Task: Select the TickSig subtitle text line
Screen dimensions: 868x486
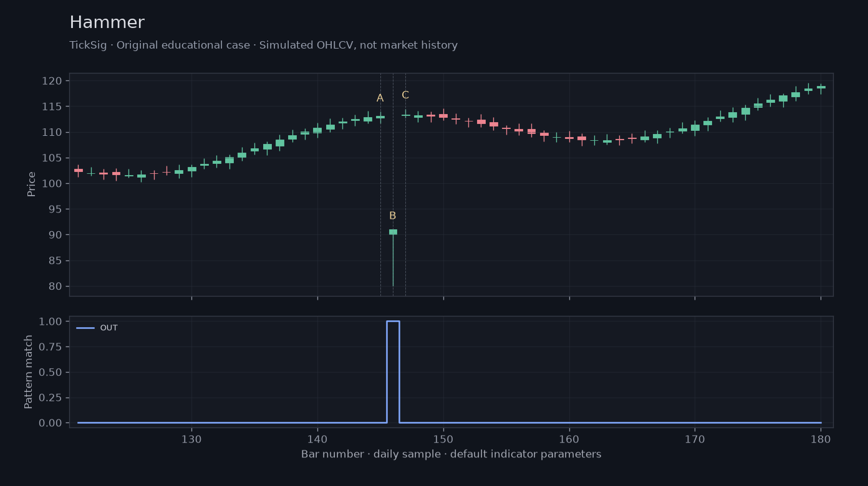Action: pos(263,45)
